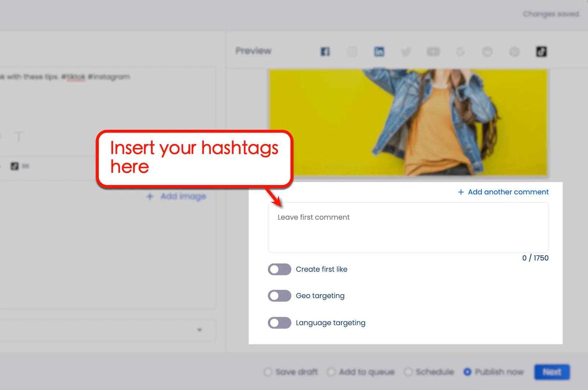Click the 0 / 1750 character counter
Screen dimensions: 588x390
point(535,258)
